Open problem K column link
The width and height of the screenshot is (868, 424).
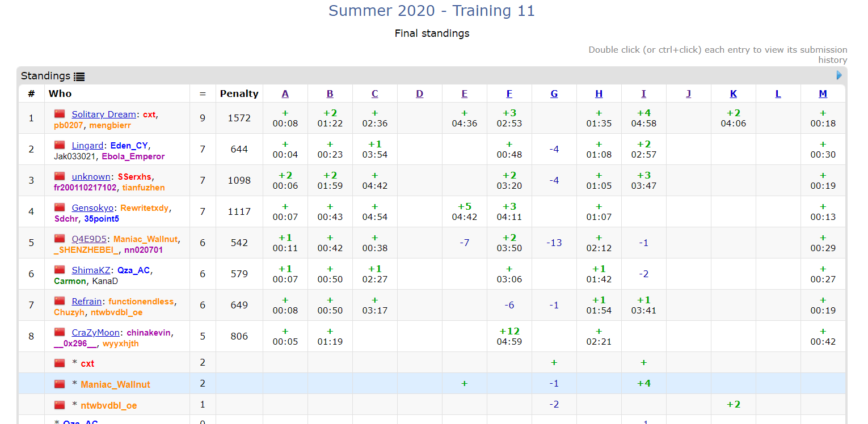733,94
